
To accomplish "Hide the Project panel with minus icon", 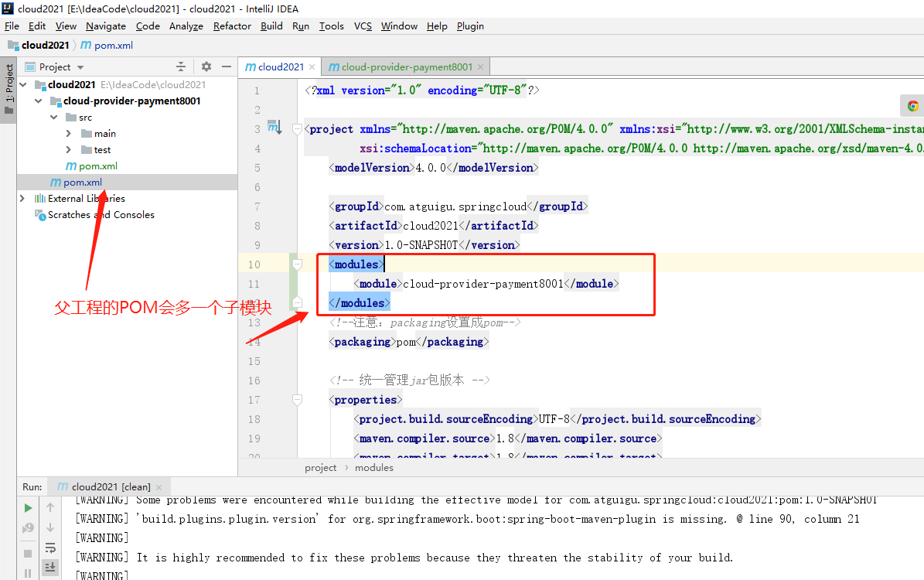I will click(x=227, y=67).
